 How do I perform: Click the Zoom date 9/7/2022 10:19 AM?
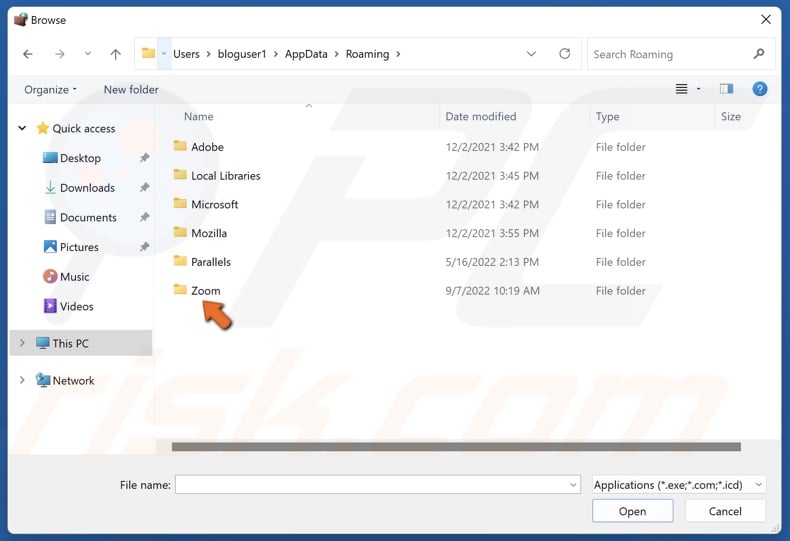492,291
